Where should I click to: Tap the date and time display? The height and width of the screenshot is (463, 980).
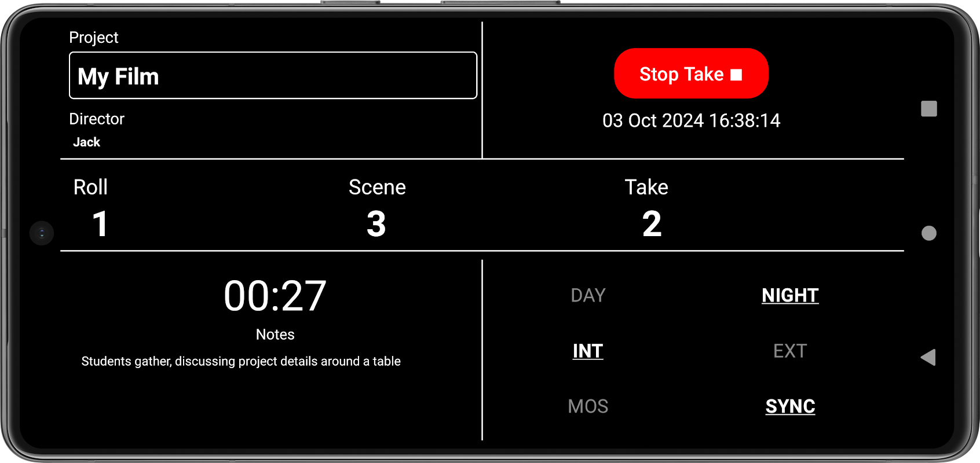[x=691, y=120]
